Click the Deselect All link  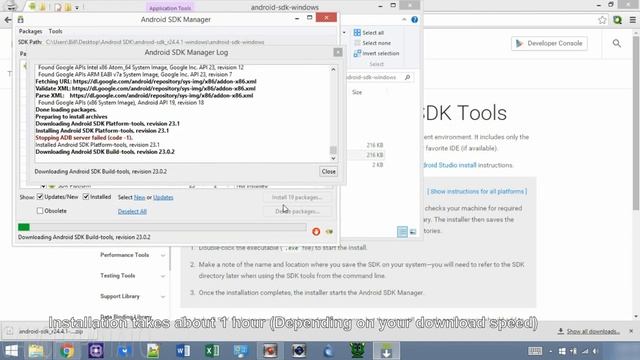pos(132,211)
